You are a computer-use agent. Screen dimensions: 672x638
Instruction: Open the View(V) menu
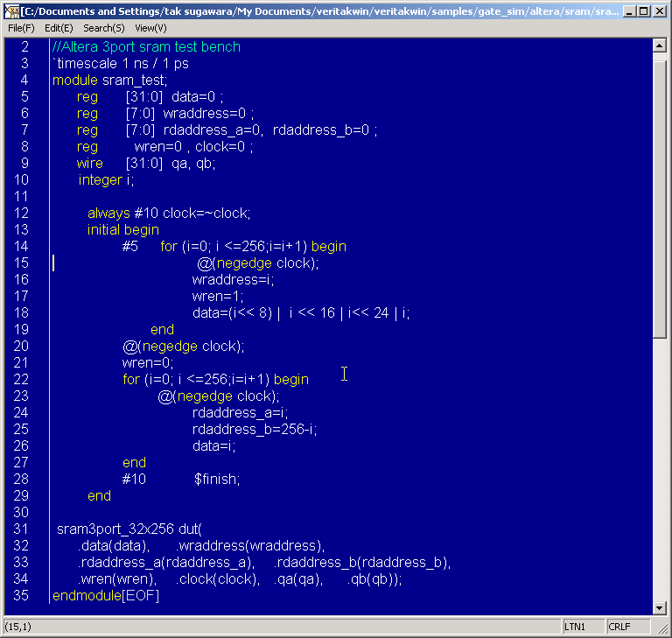[150, 28]
